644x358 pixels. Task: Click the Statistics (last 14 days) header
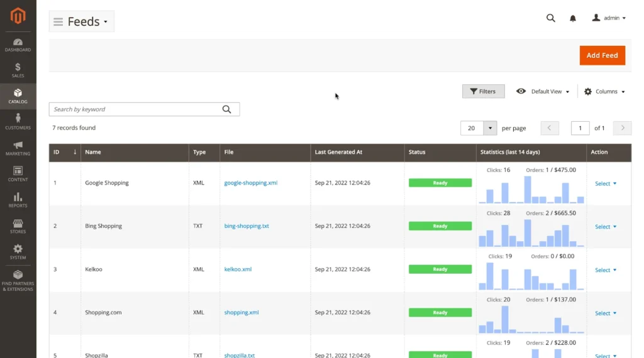pos(531,152)
